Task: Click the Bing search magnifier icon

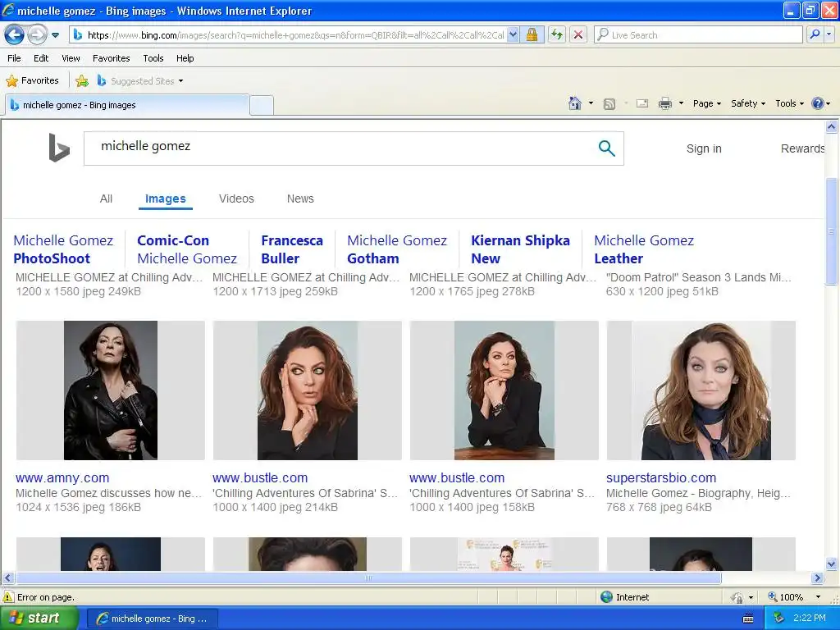Action: coord(606,148)
